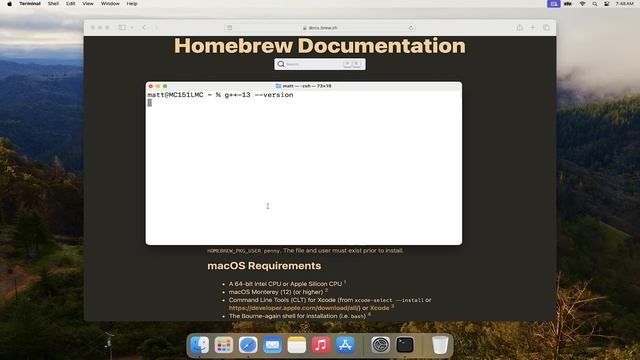Open Music from the Dock
640x360 pixels.
point(321,345)
